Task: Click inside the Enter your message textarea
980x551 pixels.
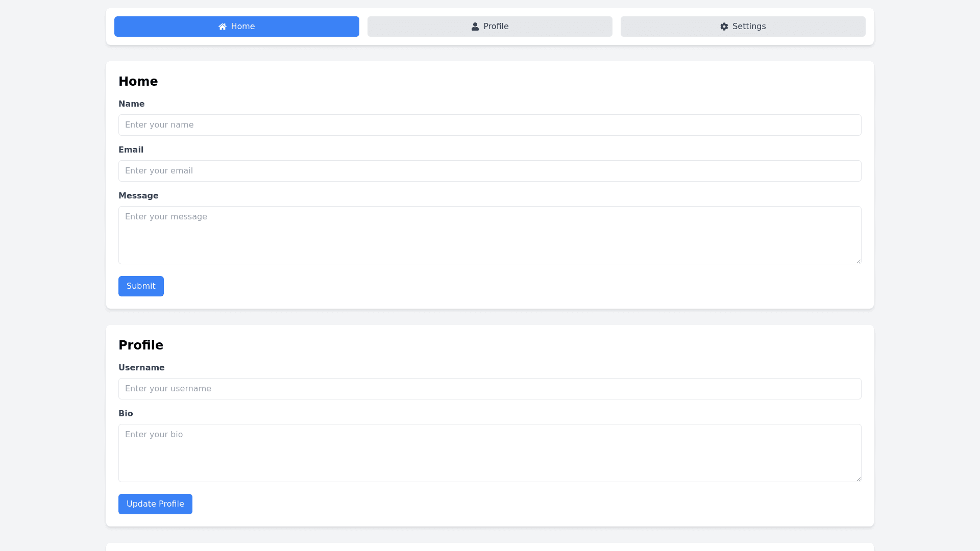Action: coord(489,235)
